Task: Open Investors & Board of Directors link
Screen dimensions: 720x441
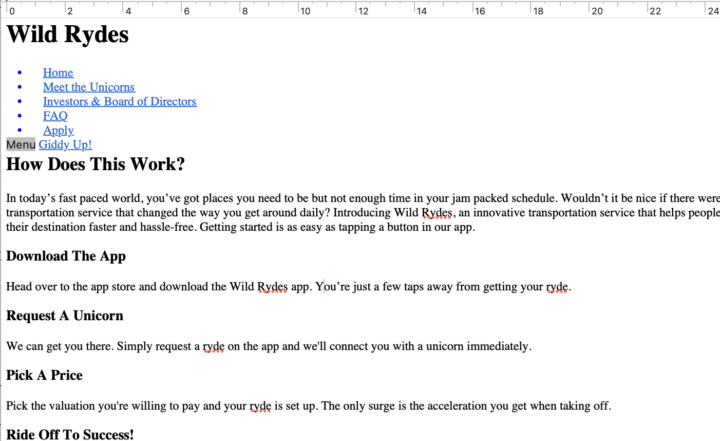Action: coord(119,101)
